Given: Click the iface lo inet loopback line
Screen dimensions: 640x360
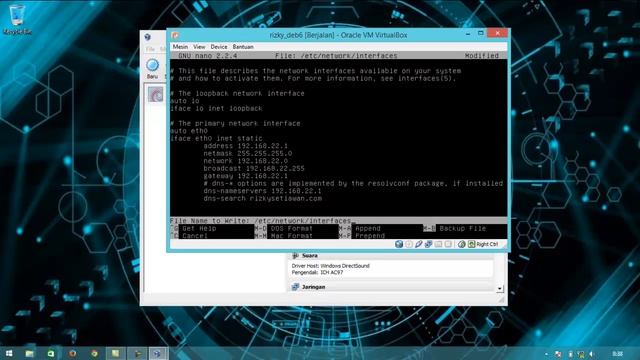Looking at the screenshot, I should [x=216, y=109].
